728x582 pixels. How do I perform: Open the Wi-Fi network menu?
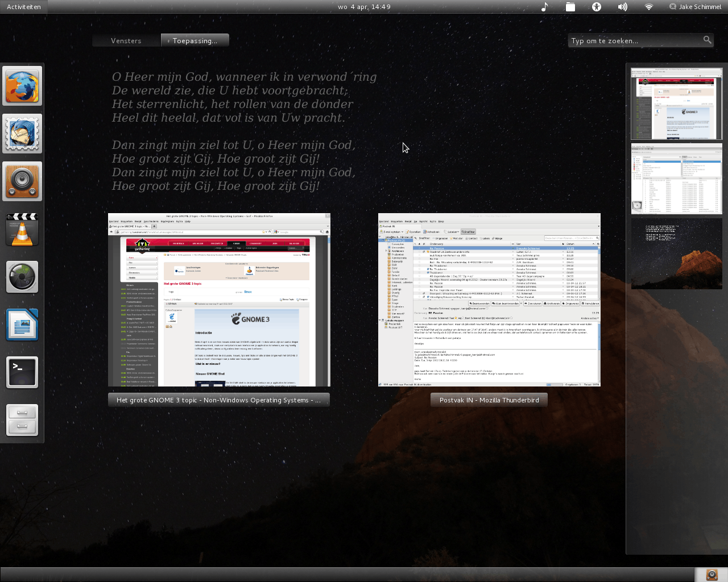point(649,7)
